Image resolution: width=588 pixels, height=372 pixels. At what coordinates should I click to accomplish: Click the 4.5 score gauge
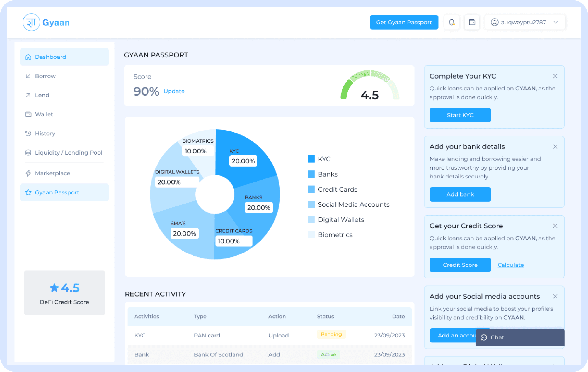[x=370, y=85]
